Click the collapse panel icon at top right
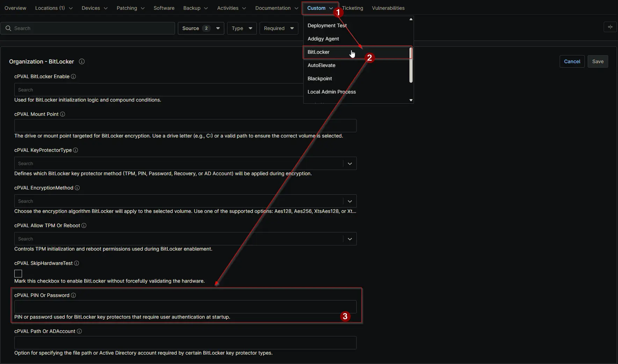618x364 pixels. tap(610, 27)
